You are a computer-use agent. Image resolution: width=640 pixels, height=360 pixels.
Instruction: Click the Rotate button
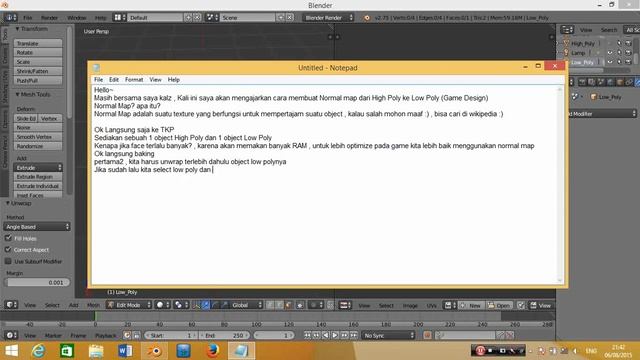click(38, 52)
